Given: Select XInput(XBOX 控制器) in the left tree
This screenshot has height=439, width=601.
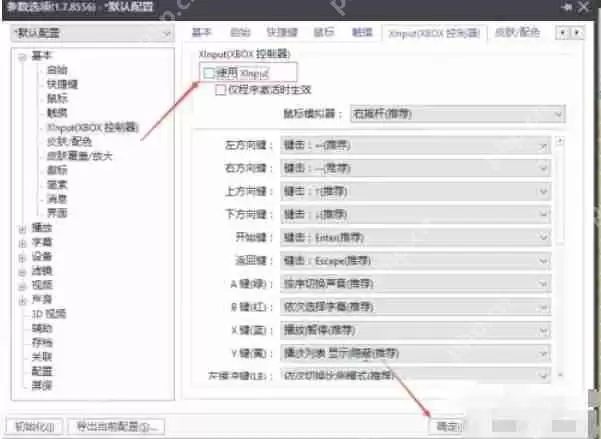Looking at the screenshot, I should click(x=92, y=127).
